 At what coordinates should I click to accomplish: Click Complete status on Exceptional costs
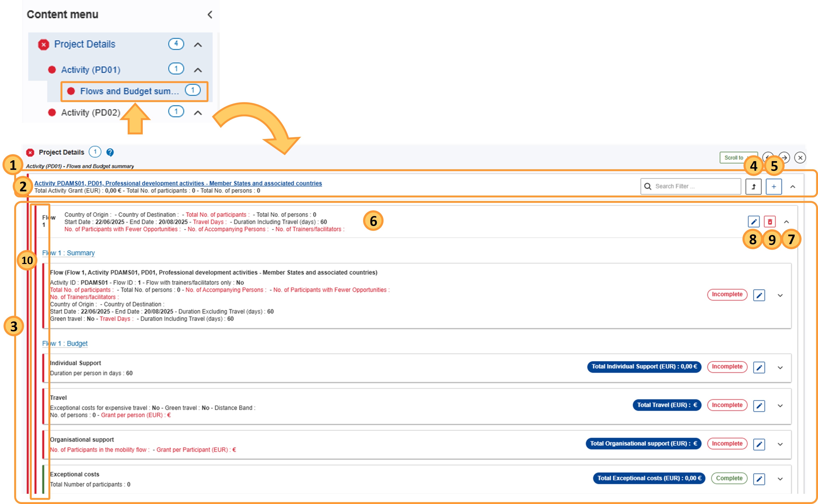click(x=729, y=478)
